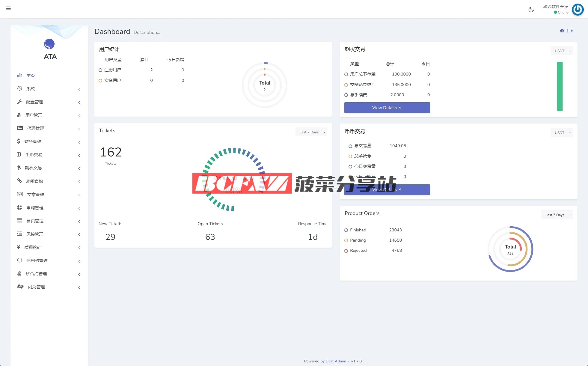Screen dimensions: 588x366
Task: Select 主页 in the sidebar menu
Action: coord(31,76)
